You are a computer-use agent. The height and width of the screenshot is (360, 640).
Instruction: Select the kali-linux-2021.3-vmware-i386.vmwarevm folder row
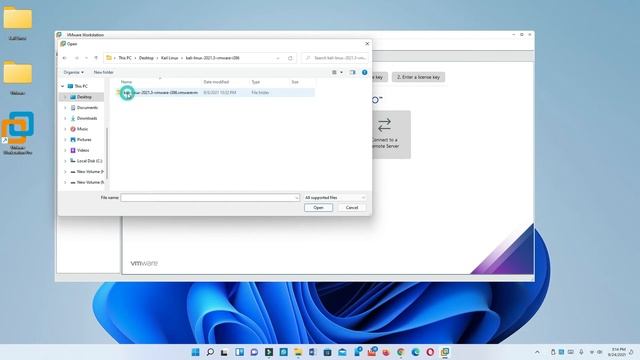click(216, 93)
